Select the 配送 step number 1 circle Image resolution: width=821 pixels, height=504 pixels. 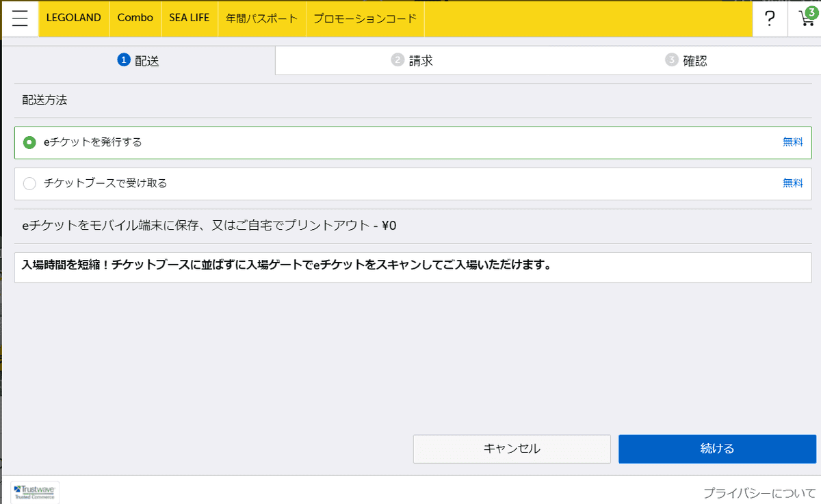(124, 59)
